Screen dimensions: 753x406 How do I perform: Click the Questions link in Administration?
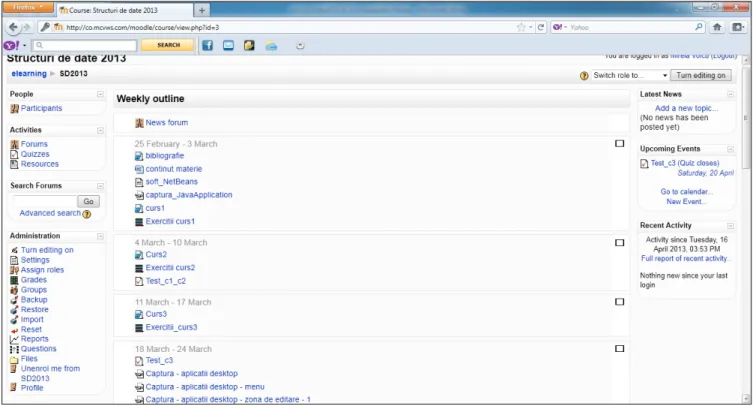[x=38, y=349]
